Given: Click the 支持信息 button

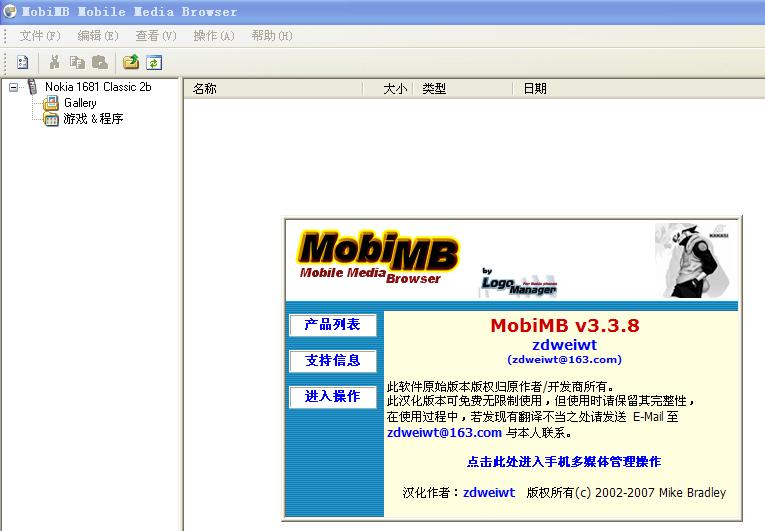Looking at the screenshot, I should pos(333,361).
